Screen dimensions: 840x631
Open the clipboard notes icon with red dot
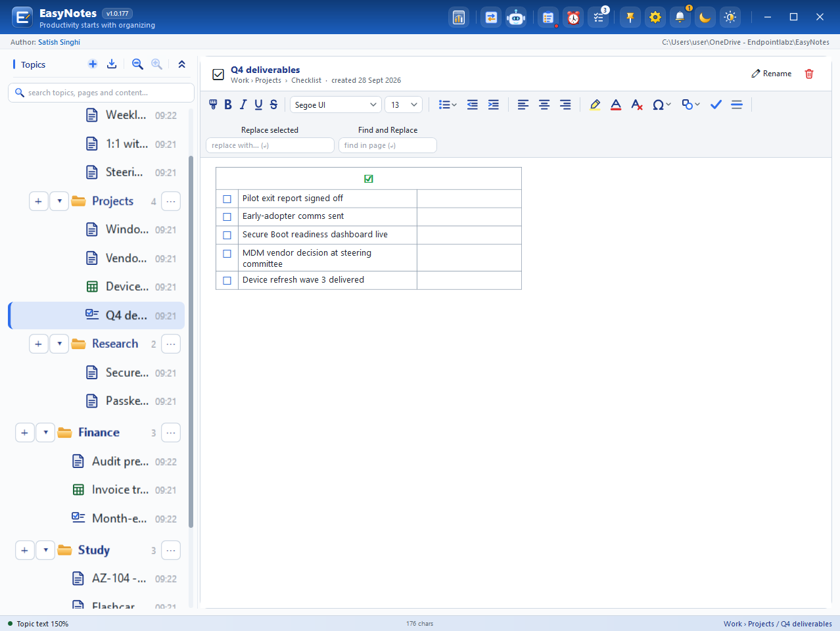[x=548, y=18]
